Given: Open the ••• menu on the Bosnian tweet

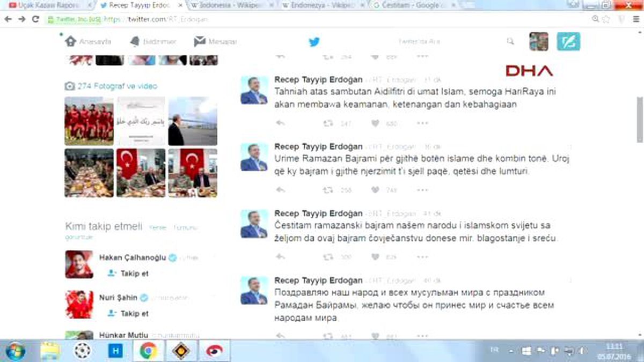Looking at the screenshot, I should click(422, 257).
